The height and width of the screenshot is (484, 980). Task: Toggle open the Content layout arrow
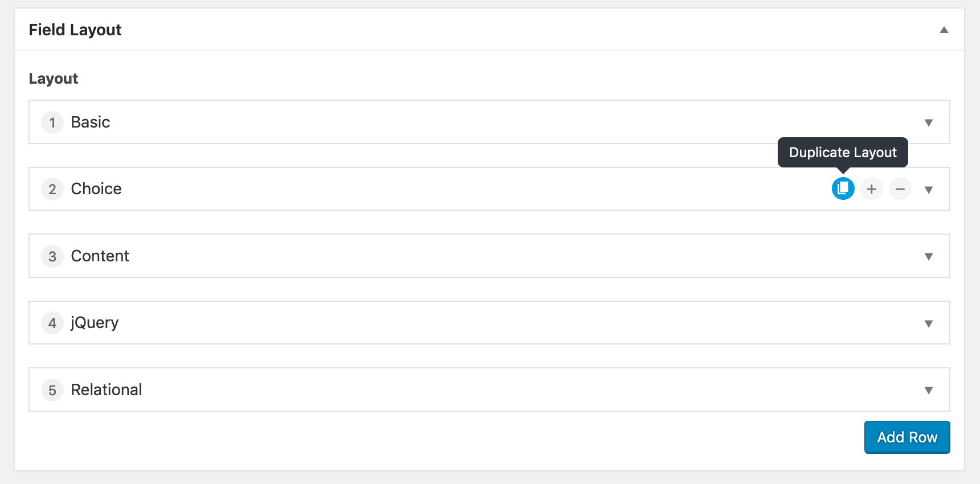point(928,256)
